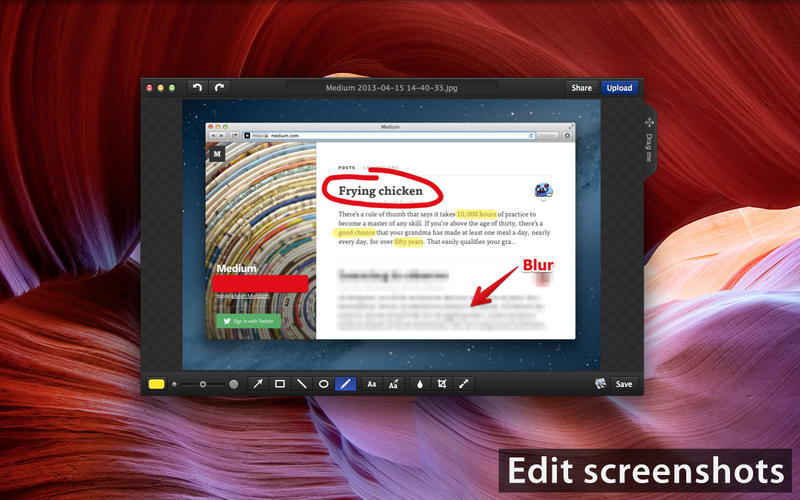Undo the last edit
This screenshot has width=800, height=500.
197,88
